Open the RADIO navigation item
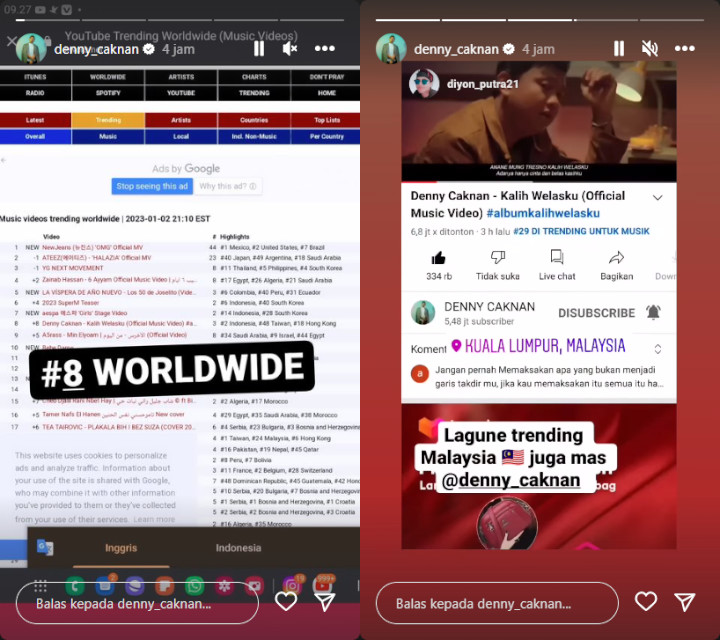 [x=35, y=93]
